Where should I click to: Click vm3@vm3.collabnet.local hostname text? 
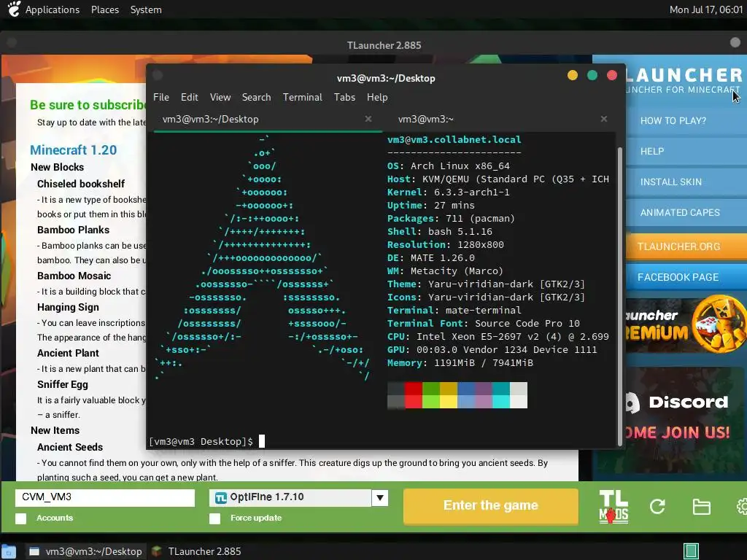(454, 139)
